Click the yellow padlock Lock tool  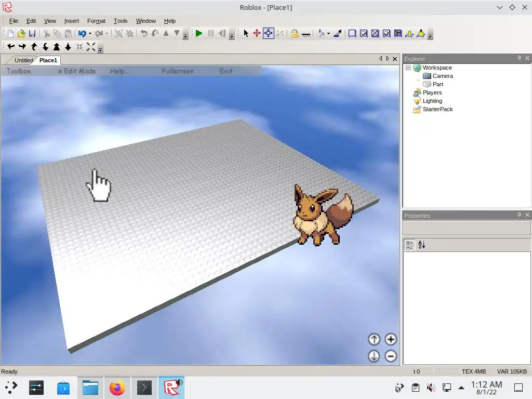coord(295,33)
